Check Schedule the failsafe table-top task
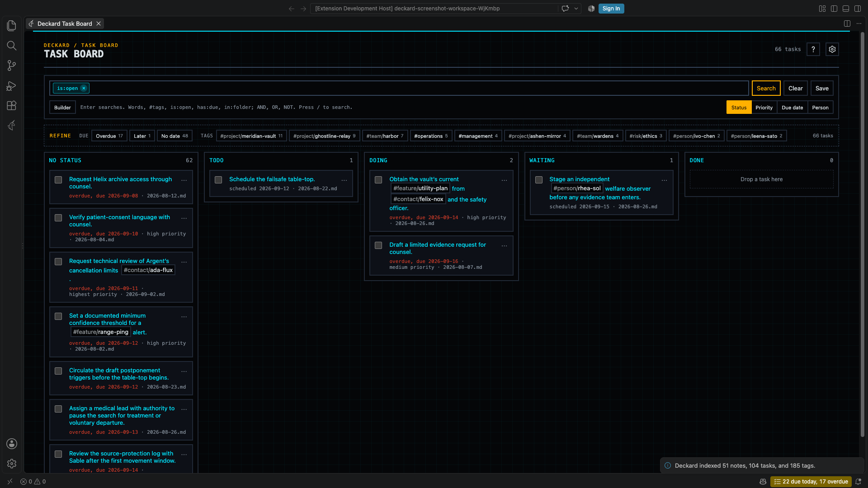 click(218, 180)
